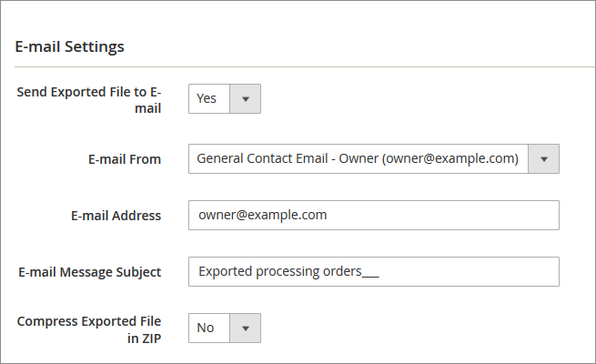
Task: Click 'Exported processing orders' subject text
Action: pos(279,271)
